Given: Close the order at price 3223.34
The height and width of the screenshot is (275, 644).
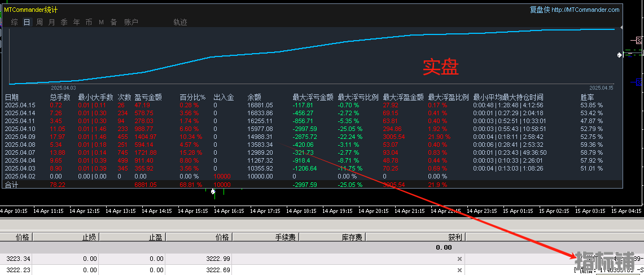Looking at the screenshot, I should click(459, 259).
